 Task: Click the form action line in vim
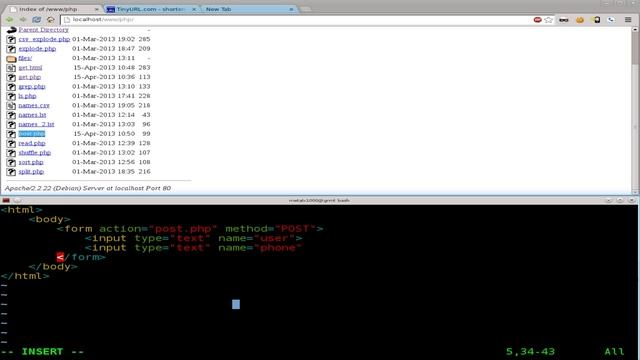pyautogui.click(x=190, y=229)
